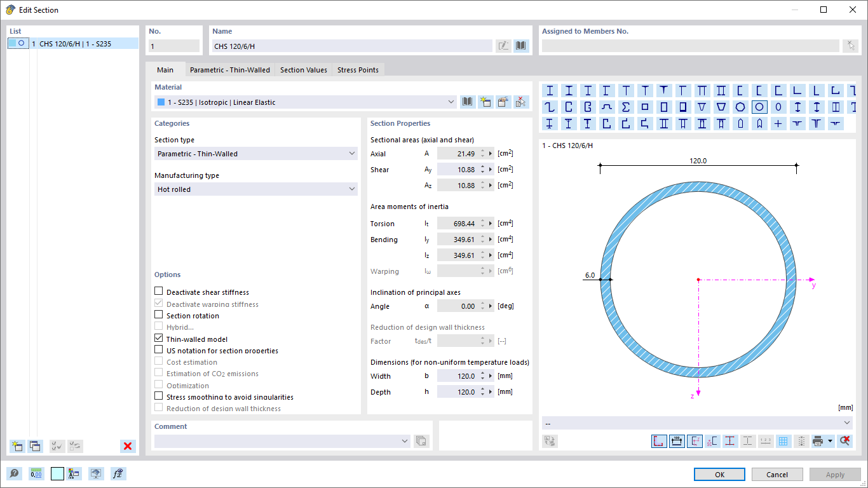Screen dimensions: 868x488
Task: Toggle stress points display in preview toolbar
Action: click(729, 441)
